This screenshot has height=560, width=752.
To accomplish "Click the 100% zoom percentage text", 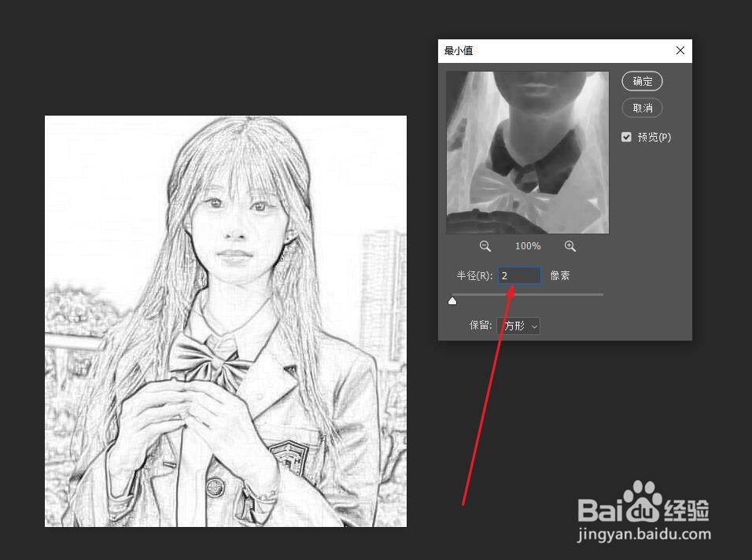I will (x=527, y=245).
